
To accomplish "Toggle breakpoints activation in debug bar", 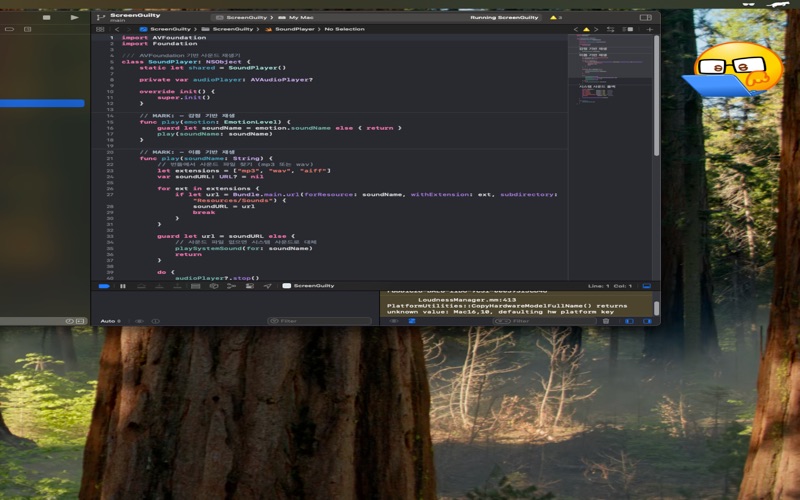I will 104,286.
